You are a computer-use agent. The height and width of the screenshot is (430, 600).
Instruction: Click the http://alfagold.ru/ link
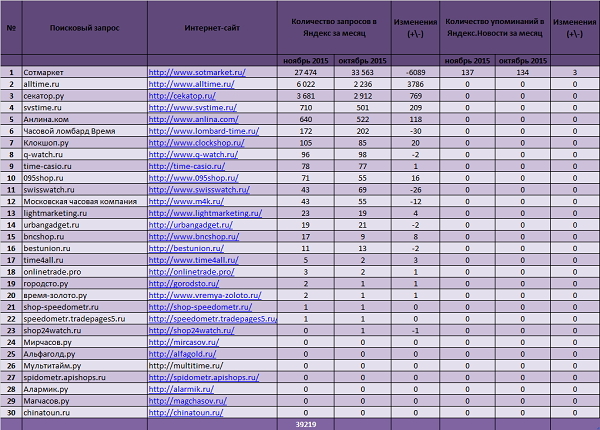pyautogui.click(x=182, y=354)
